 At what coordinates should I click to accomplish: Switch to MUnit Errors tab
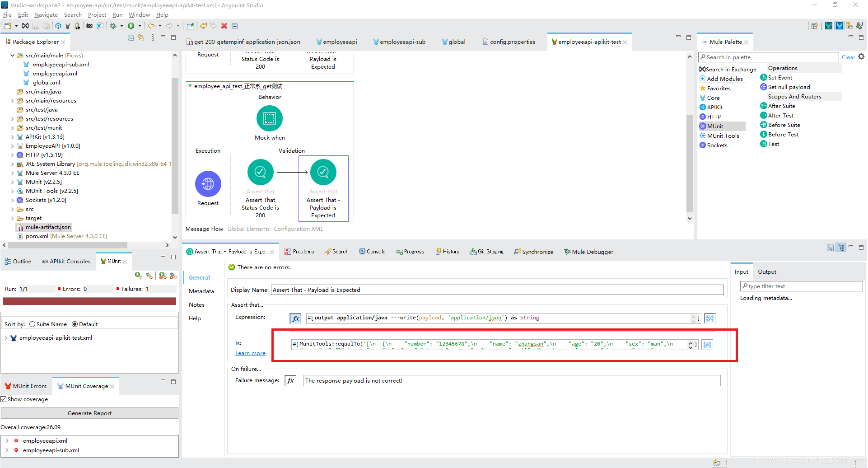(26, 386)
